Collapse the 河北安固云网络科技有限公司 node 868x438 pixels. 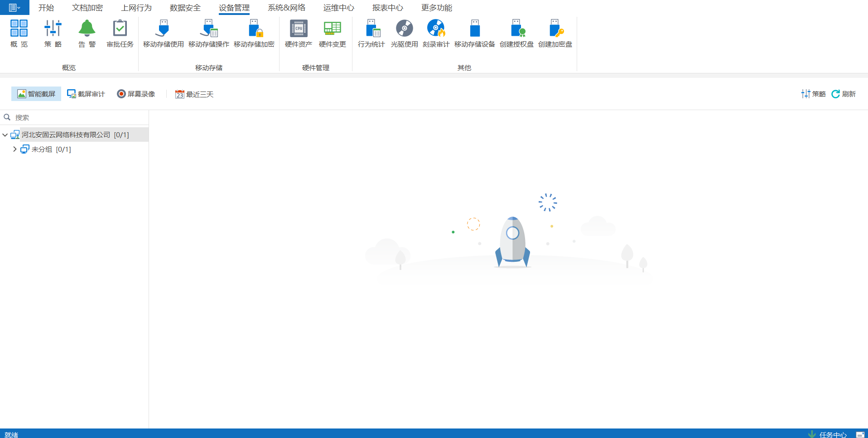[5, 135]
